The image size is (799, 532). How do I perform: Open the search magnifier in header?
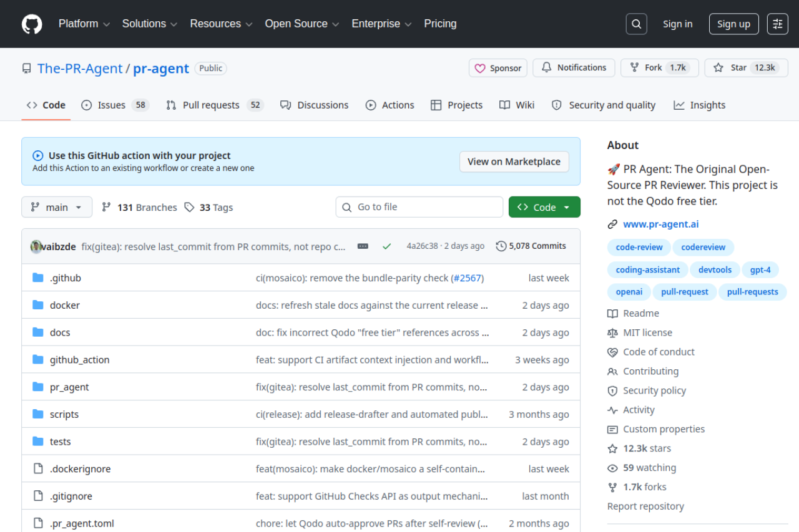click(x=636, y=24)
